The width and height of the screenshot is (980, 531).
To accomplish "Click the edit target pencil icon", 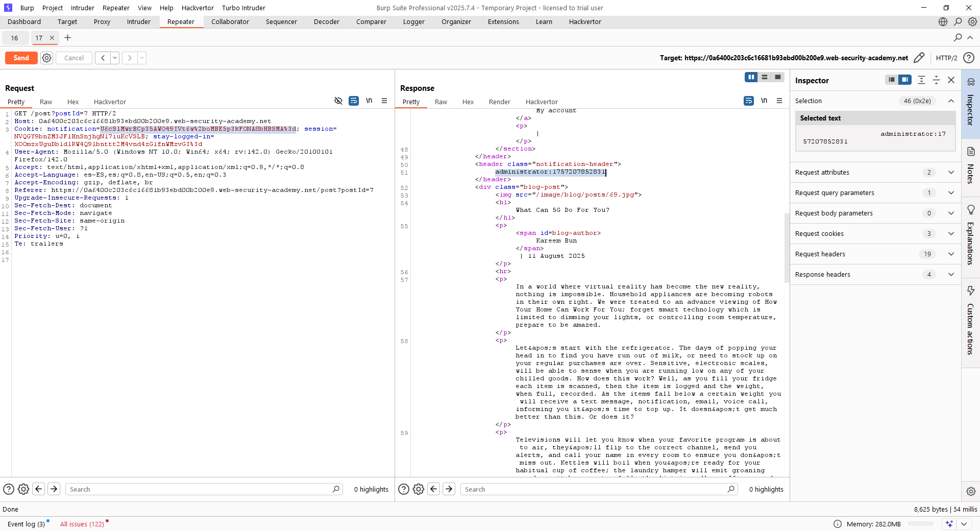I will click(x=919, y=58).
